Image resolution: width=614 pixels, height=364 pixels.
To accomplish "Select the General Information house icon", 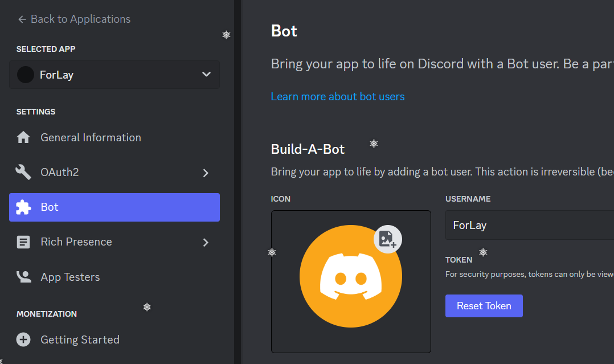I will click(x=23, y=137).
